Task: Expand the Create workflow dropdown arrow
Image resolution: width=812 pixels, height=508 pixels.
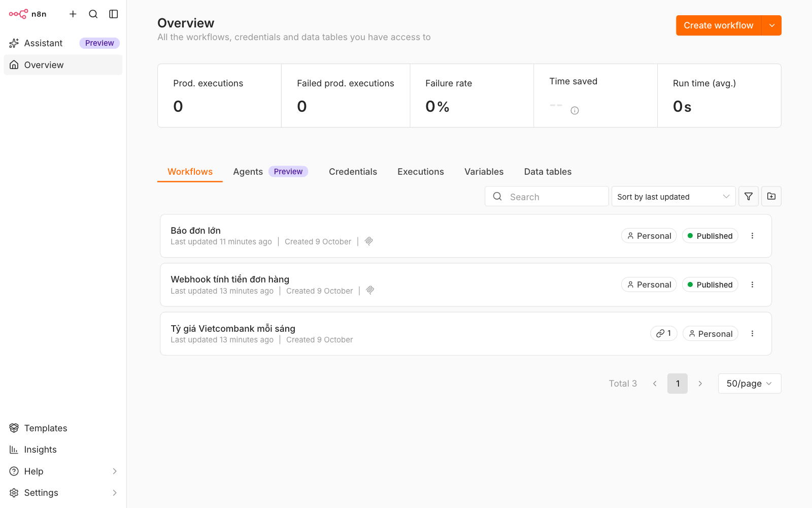Action: pyautogui.click(x=772, y=25)
